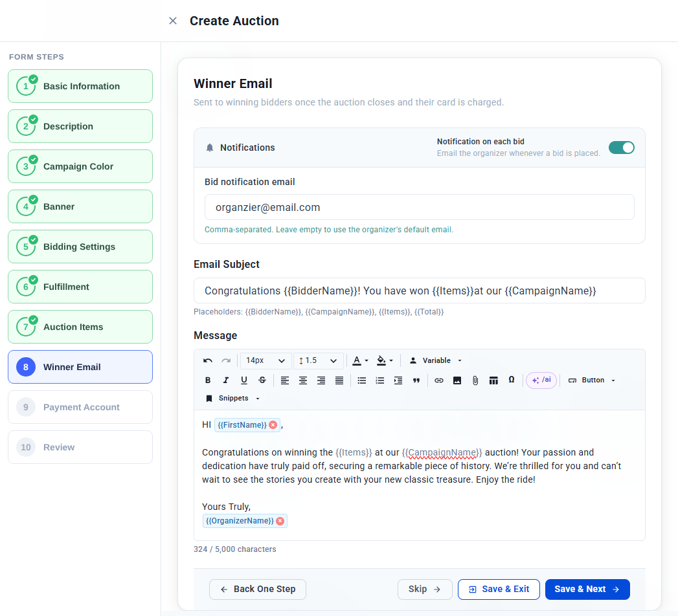Open the 1.5 line height dropdown
Screen dimensions: 678x616
319,360
